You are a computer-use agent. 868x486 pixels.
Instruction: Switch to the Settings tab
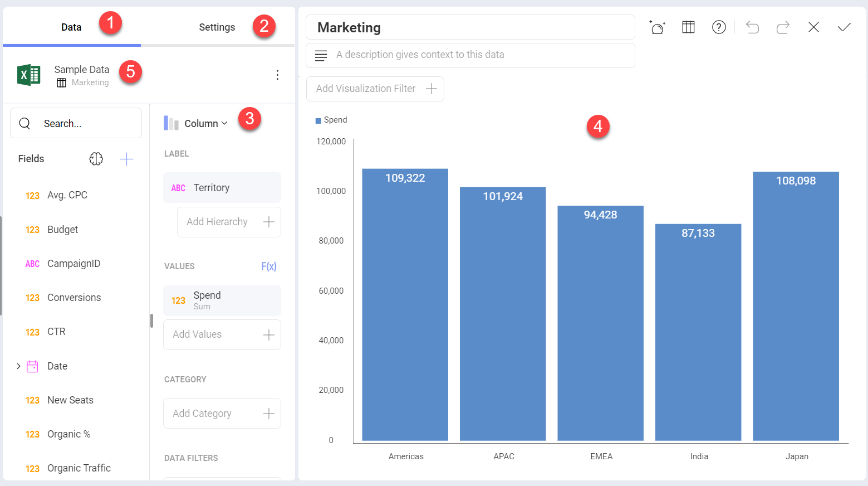pos(217,27)
